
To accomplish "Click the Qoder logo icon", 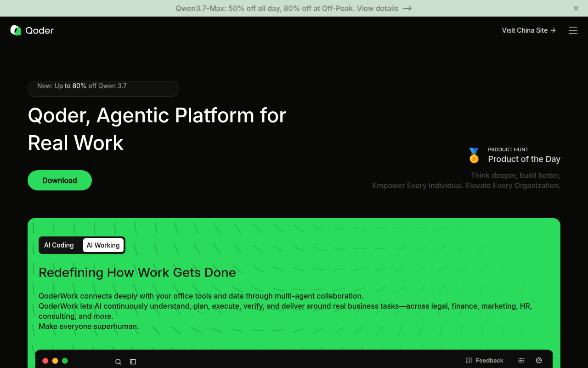I will click(16, 30).
